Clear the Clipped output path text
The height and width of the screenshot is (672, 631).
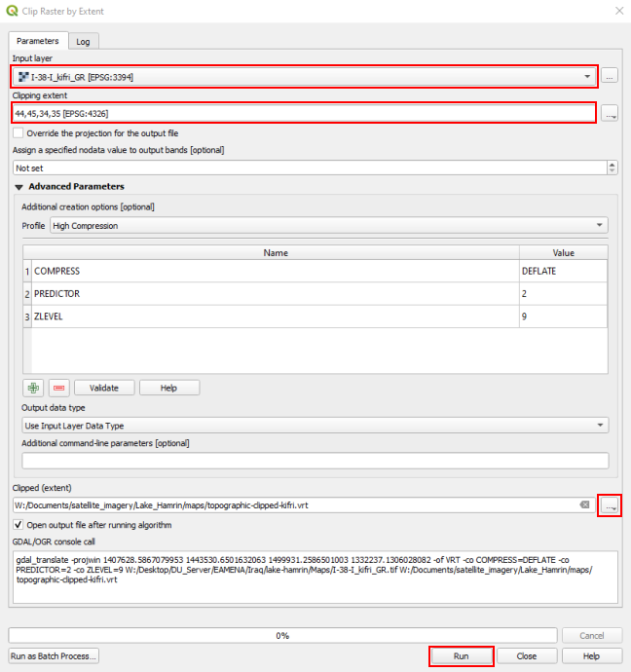point(584,504)
